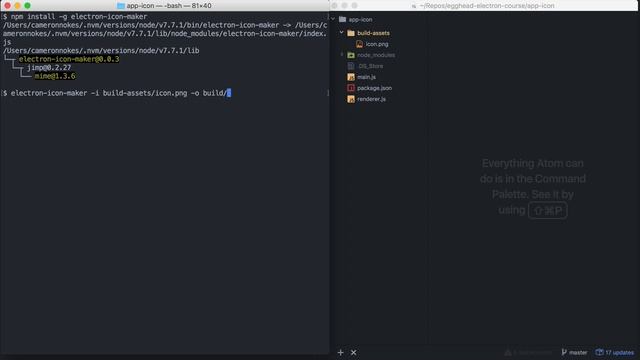
Task: Expand the node_modules folder chevron
Action: [x=342, y=54]
